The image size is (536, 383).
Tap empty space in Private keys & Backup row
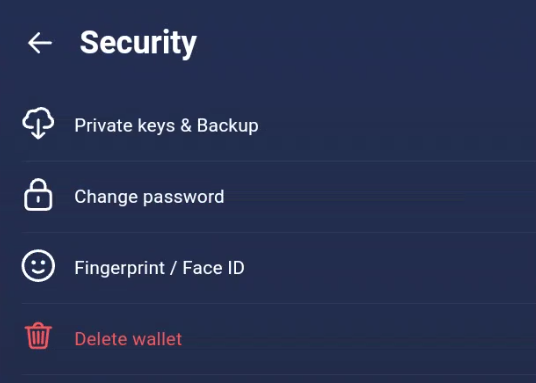tap(393, 125)
